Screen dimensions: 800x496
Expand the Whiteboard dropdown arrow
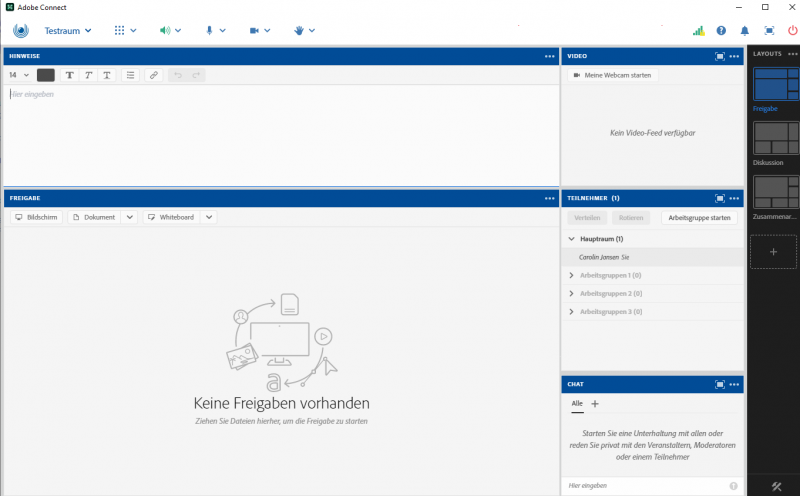[209, 217]
